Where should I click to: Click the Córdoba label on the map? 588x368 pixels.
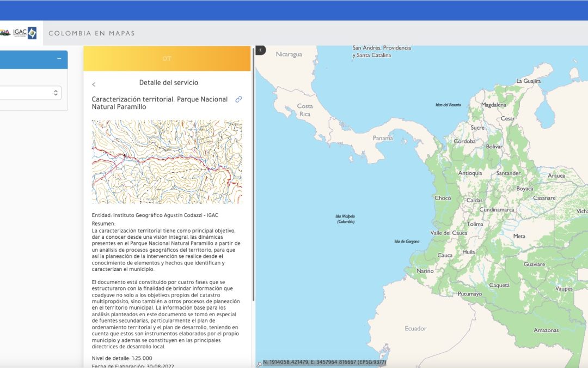[x=464, y=142]
